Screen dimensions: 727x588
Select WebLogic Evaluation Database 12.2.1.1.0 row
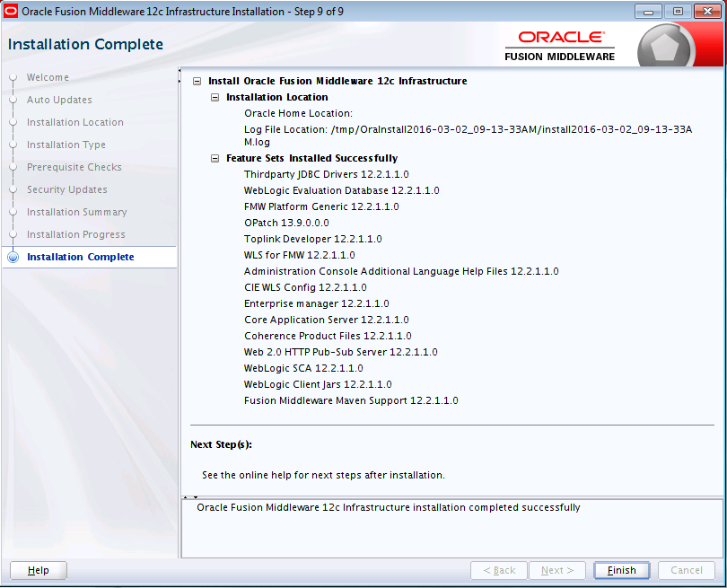pos(342,190)
